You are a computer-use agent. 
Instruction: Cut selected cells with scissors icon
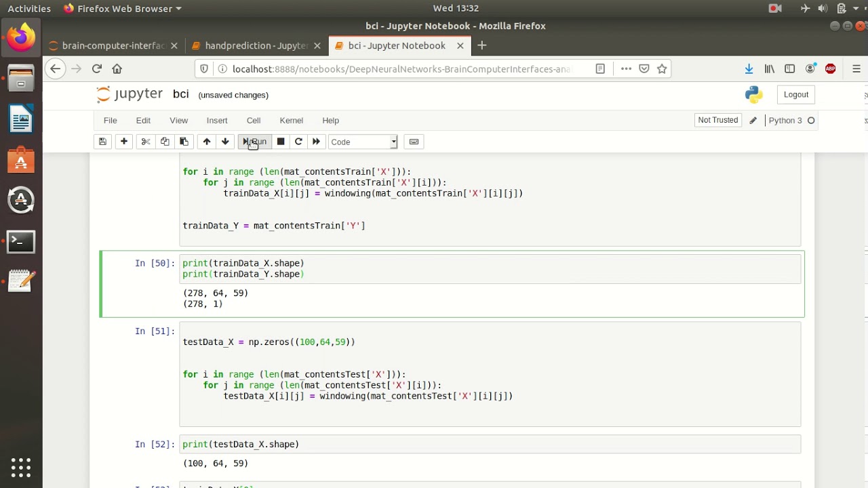tap(145, 142)
